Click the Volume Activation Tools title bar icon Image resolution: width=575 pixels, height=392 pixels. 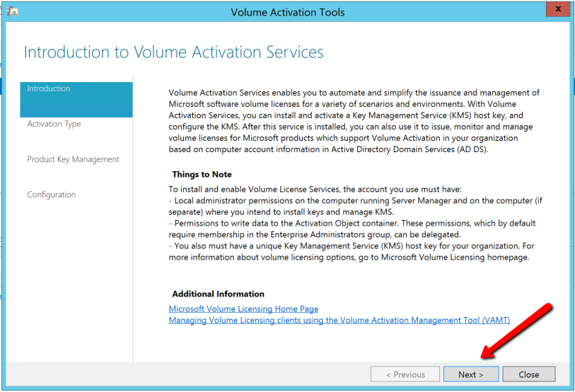pos(13,11)
